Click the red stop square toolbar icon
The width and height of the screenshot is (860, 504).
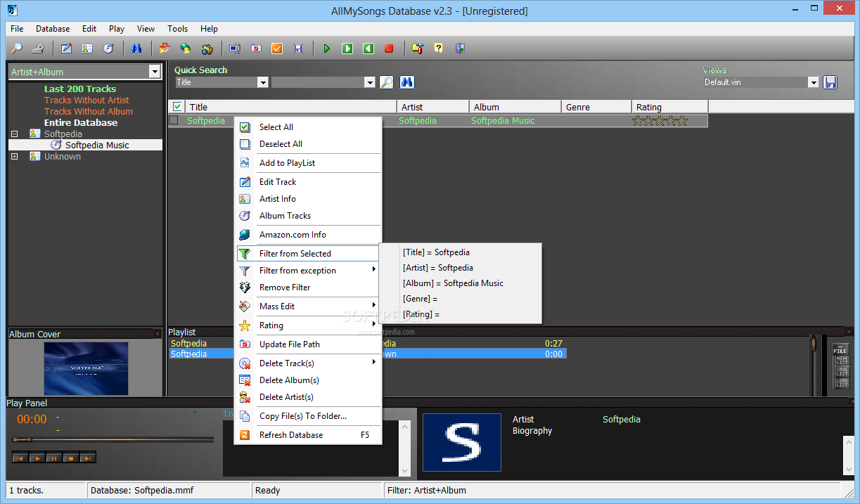[389, 49]
